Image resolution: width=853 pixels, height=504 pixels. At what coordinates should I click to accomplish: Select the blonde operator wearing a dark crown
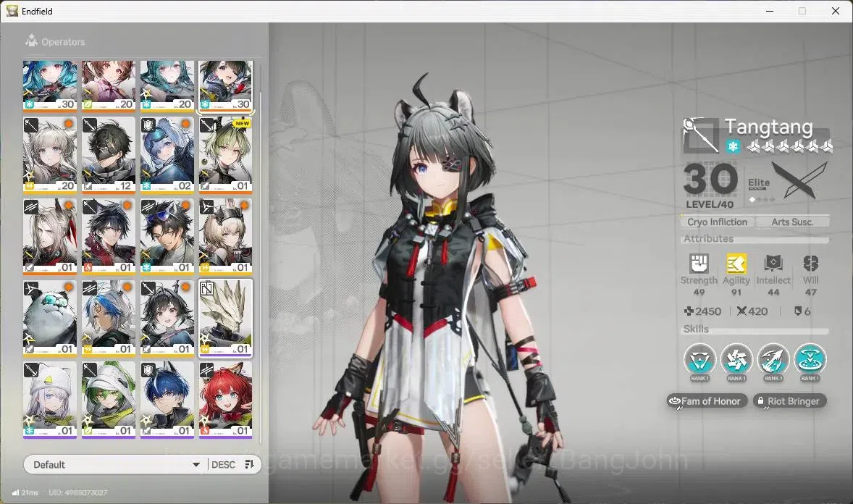pos(226,237)
